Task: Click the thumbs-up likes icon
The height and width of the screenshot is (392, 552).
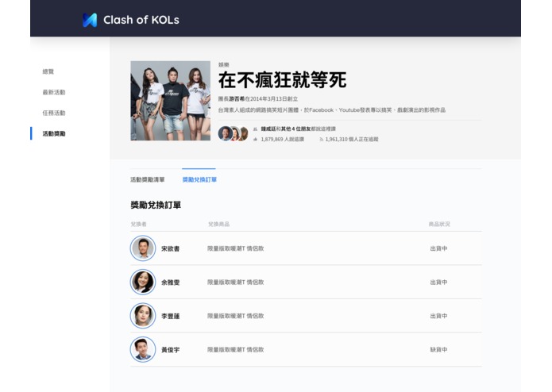Action: [x=255, y=140]
